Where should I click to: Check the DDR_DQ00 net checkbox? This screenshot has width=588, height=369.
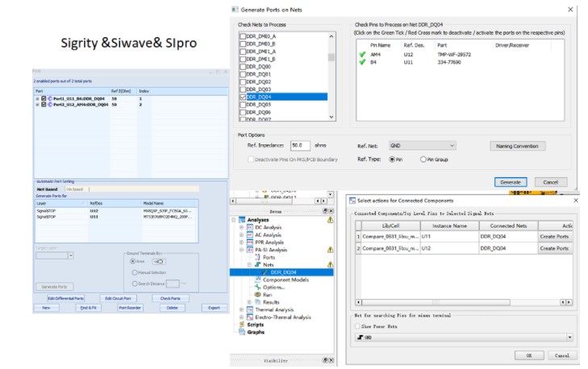243,67
